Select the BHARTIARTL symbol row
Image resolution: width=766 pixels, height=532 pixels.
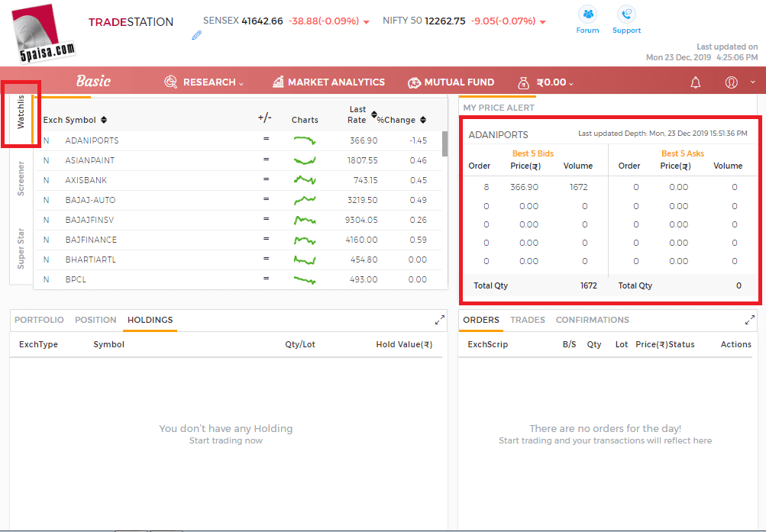(x=238, y=260)
